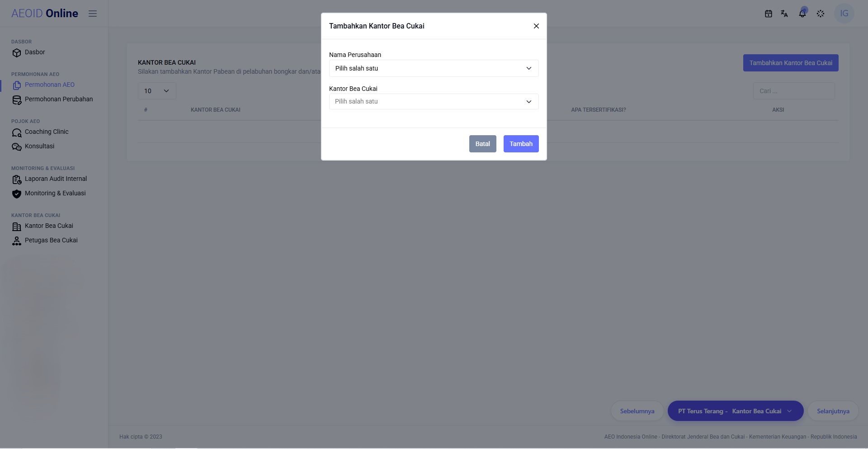868x449 pixels.
Task: Click the Coaching Clinic sidebar icon
Action: pos(17,132)
